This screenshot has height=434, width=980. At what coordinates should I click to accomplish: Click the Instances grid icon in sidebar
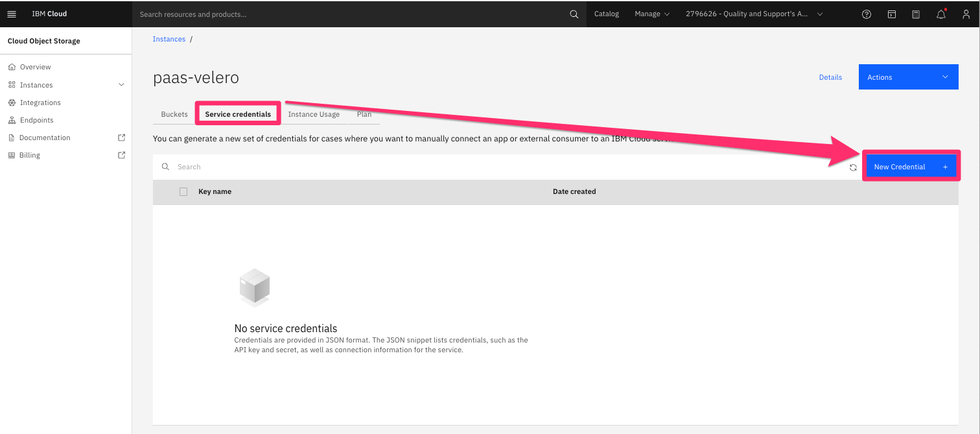[12, 85]
